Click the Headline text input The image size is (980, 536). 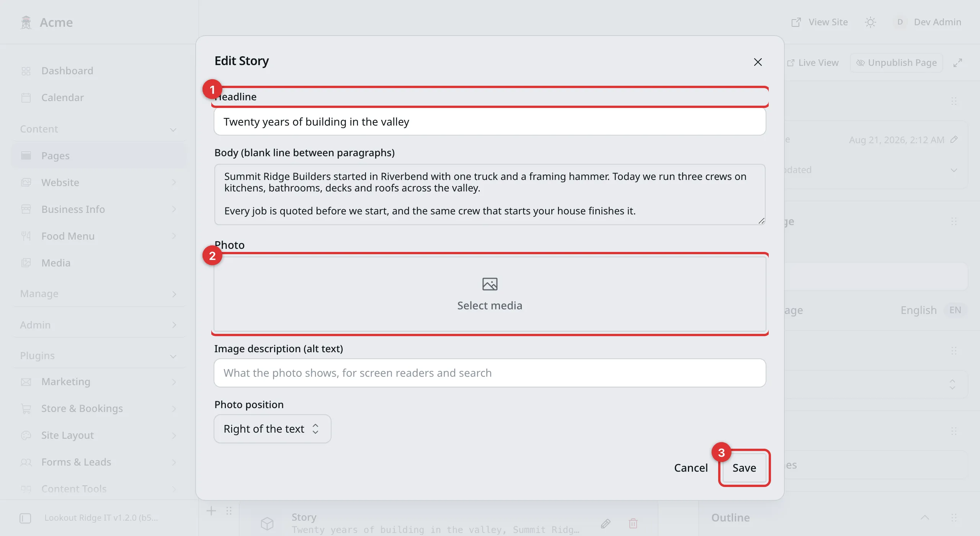(x=490, y=122)
